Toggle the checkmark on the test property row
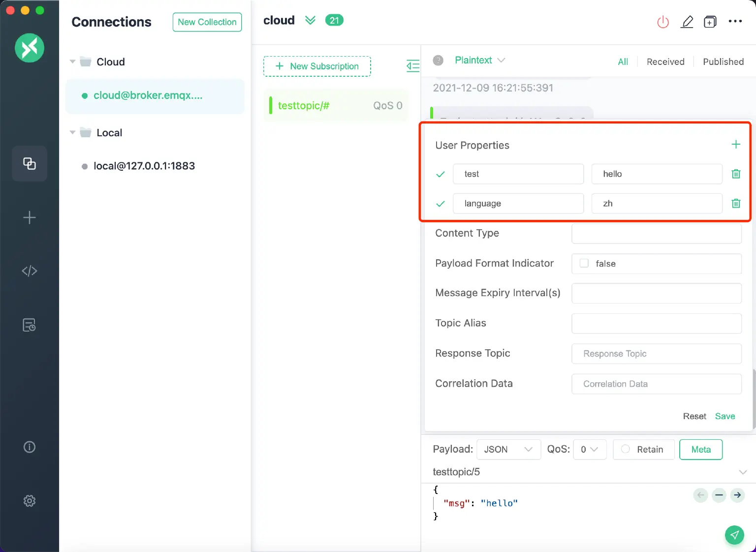756x552 pixels. coord(440,174)
